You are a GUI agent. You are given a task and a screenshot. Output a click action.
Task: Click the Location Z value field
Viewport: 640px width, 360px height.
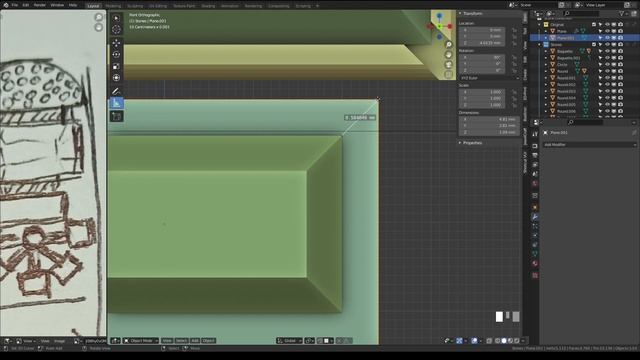coord(482,43)
